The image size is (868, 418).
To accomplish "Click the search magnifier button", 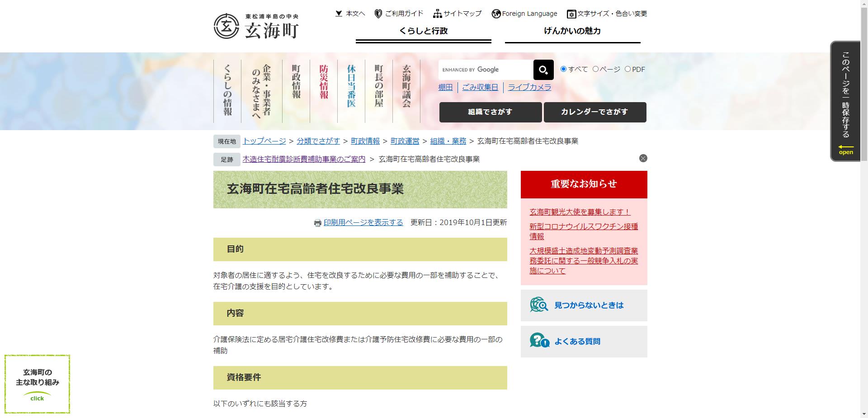I will click(x=542, y=70).
